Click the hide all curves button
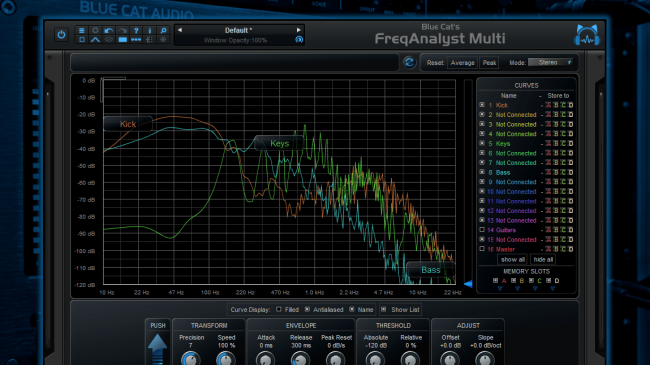This screenshot has height=365, width=650. click(x=543, y=260)
